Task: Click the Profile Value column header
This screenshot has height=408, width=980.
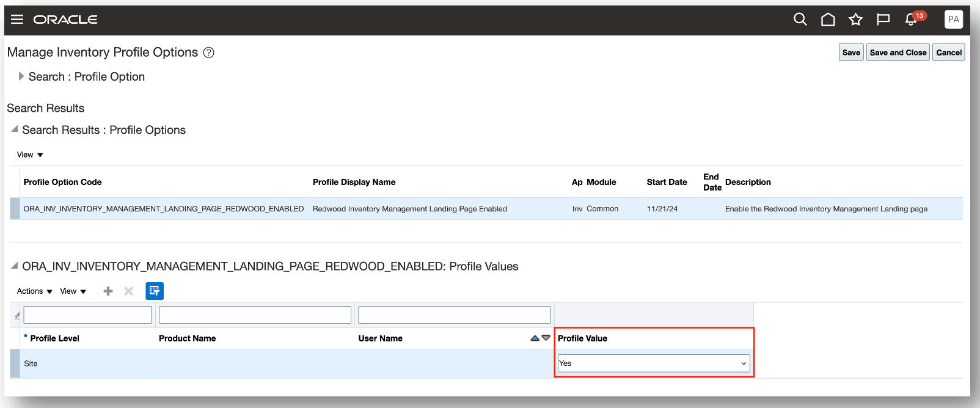Action: [582, 338]
